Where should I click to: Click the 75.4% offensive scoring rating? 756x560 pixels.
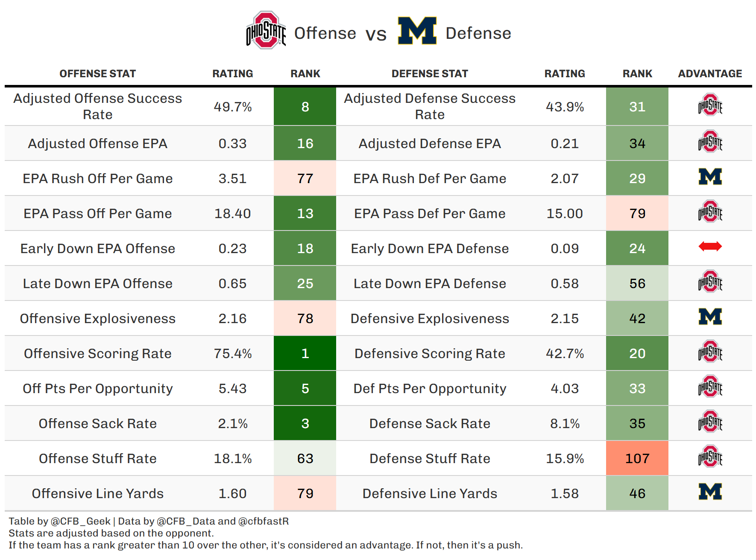(233, 353)
